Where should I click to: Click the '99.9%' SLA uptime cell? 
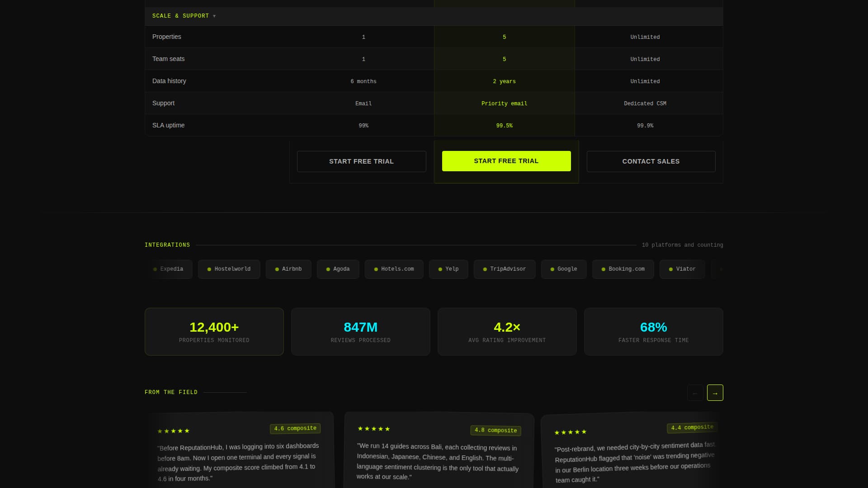pos(645,126)
